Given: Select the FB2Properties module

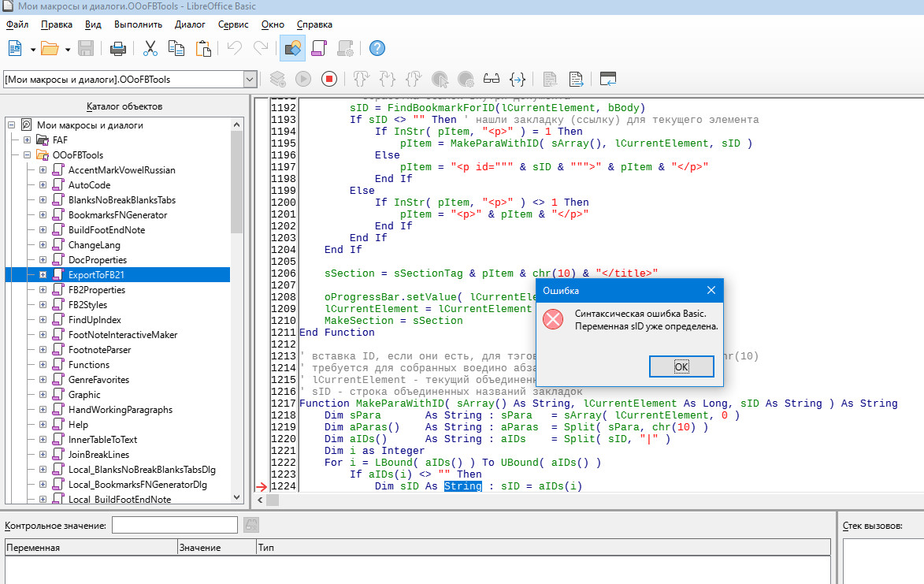Looking at the screenshot, I should tap(97, 290).
